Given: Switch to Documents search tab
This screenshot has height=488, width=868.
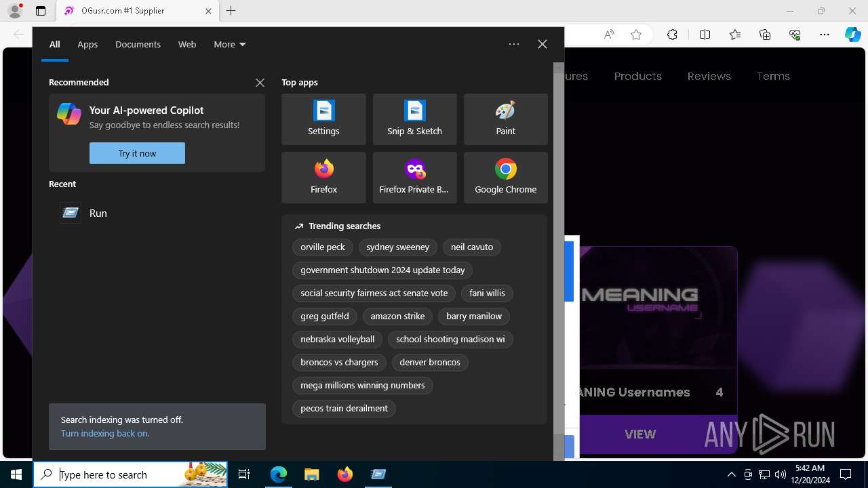Looking at the screenshot, I should pyautogui.click(x=138, y=44).
